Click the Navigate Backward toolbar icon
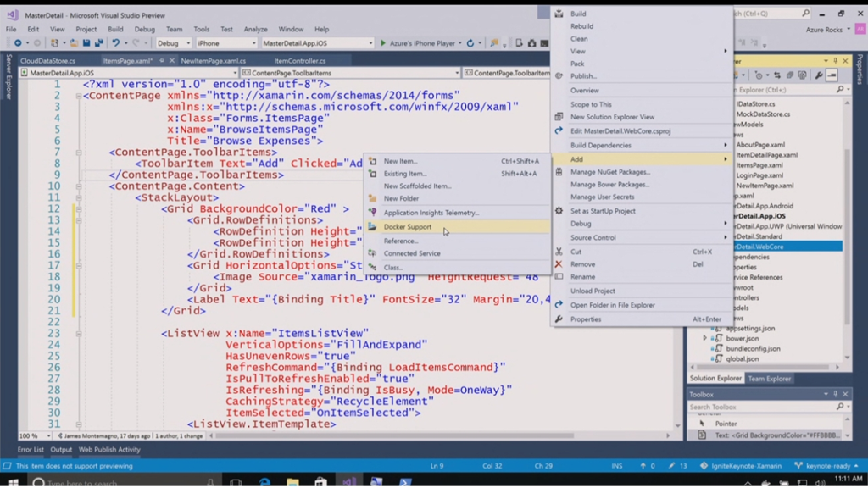The height and width of the screenshot is (488, 868). (x=18, y=43)
